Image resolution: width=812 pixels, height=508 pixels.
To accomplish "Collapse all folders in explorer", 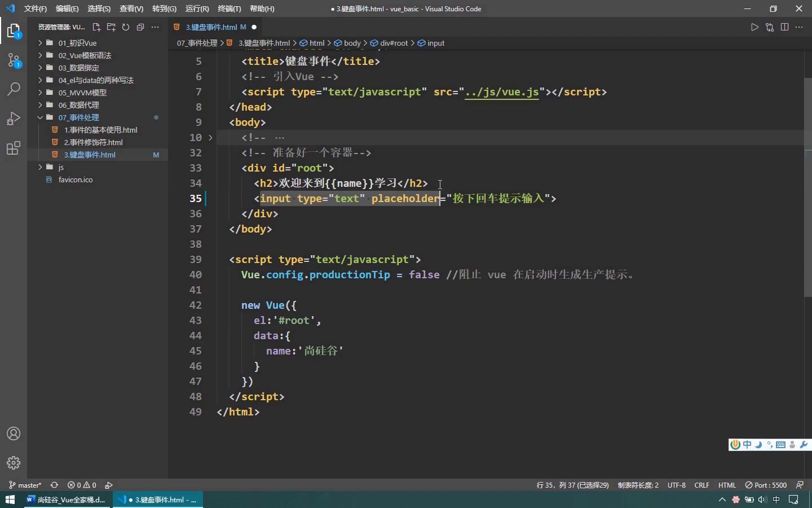I will (140, 27).
